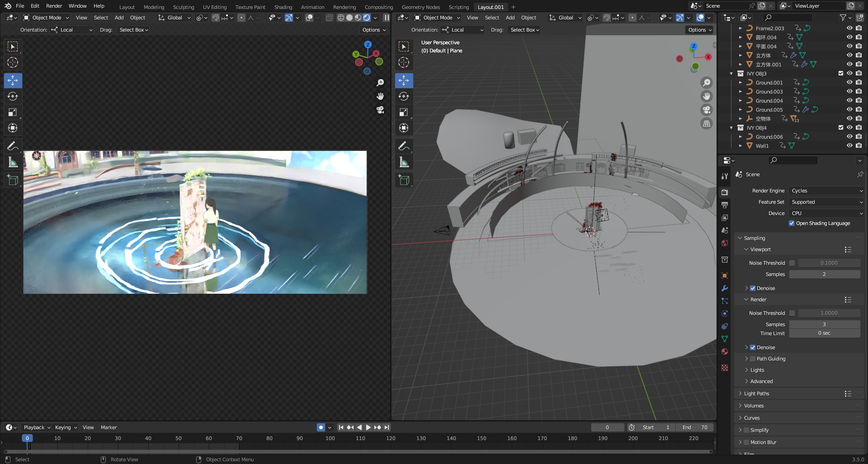Open Select menu in right viewport header
Image resolution: width=868 pixels, height=464 pixels.
pos(492,18)
